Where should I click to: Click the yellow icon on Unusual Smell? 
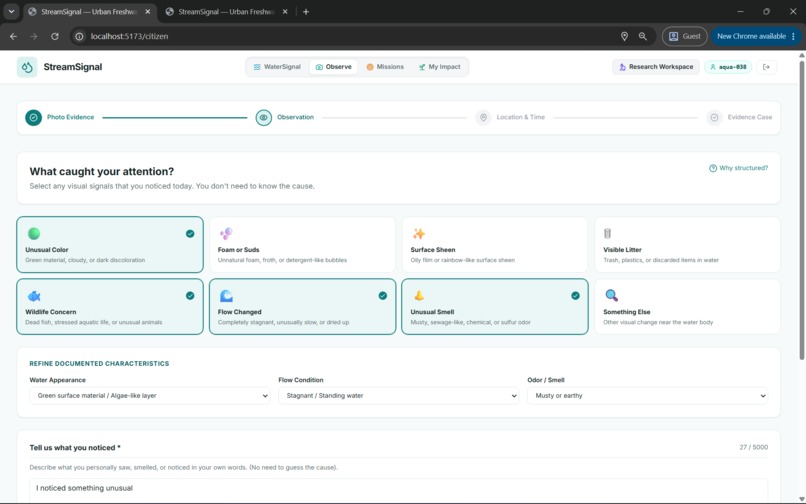click(x=419, y=295)
